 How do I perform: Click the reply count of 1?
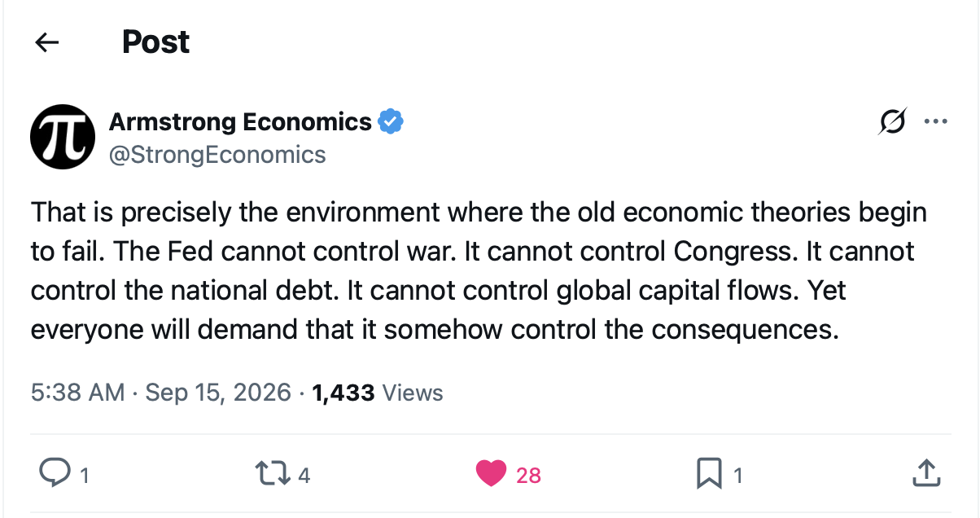tap(84, 475)
